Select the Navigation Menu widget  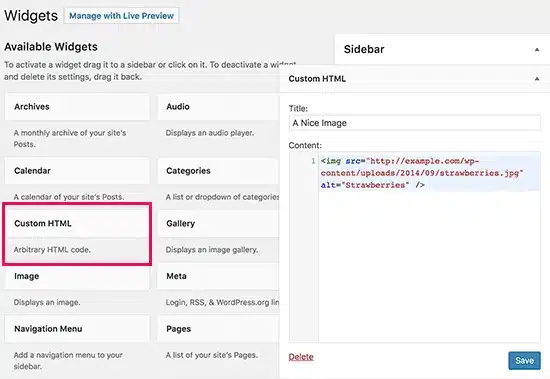click(x=77, y=329)
